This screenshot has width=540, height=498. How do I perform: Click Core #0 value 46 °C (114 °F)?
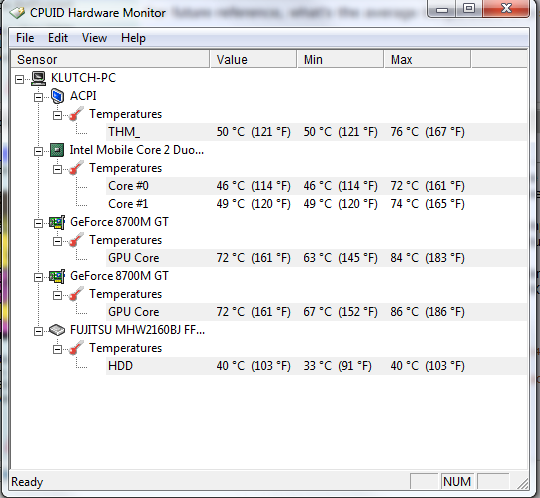[253, 186]
